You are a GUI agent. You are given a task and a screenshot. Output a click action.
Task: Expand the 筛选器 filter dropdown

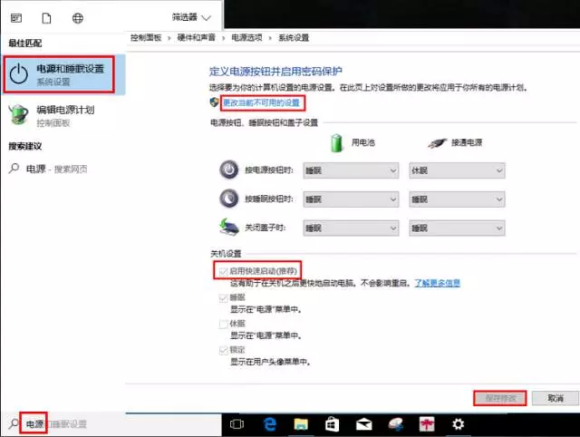(192, 17)
